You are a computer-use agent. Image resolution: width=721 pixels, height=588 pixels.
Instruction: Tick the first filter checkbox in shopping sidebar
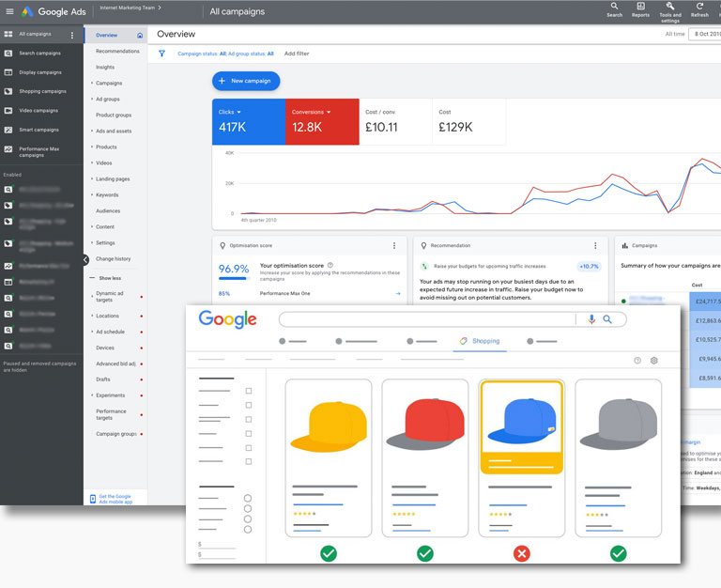(248, 391)
